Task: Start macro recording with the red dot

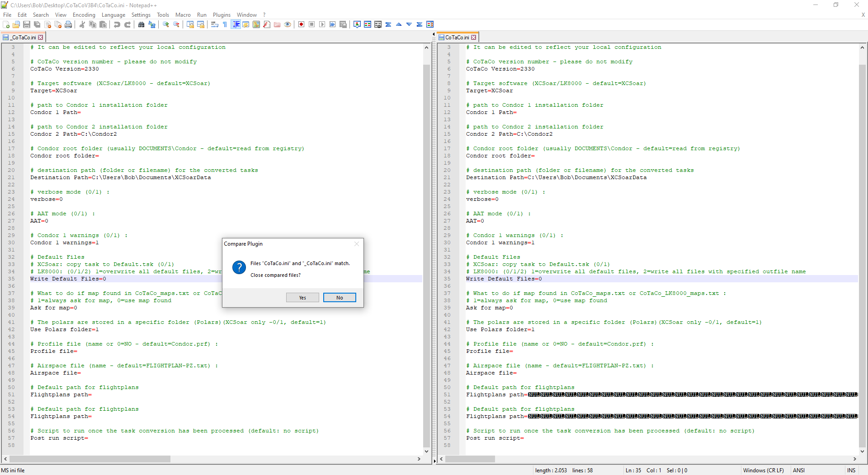Action: click(302, 24)
